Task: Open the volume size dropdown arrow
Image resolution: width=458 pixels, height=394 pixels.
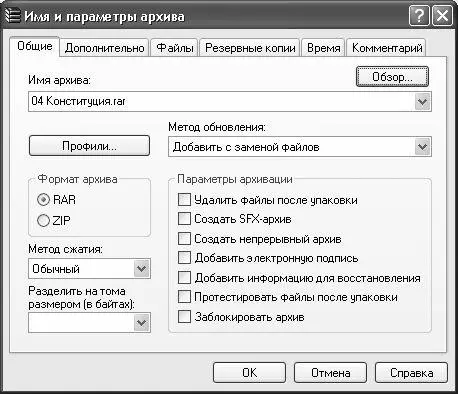Action: pyautogui.click(x=142, y=322)
